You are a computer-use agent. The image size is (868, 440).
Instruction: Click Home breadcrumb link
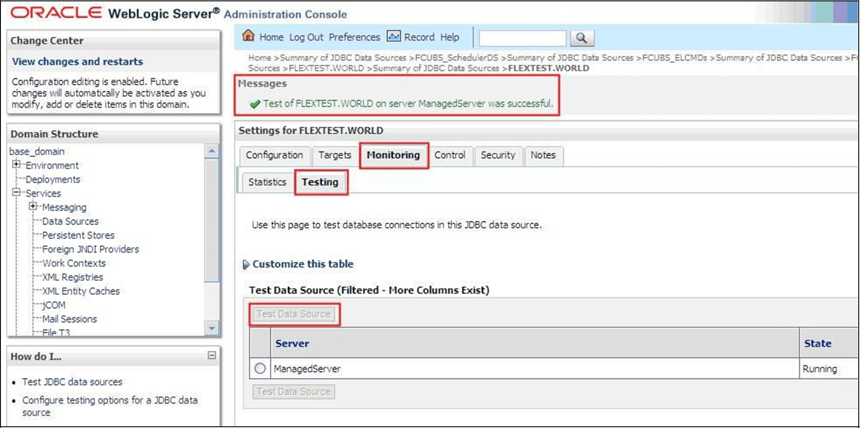(x=260, y=58)
